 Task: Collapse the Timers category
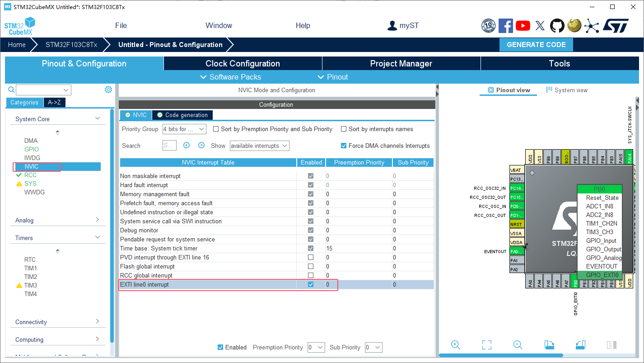point(98,237)
